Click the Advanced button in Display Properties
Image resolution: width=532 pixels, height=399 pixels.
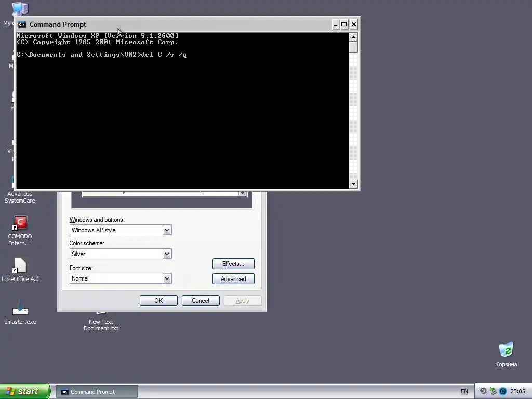tap(233, 279)
